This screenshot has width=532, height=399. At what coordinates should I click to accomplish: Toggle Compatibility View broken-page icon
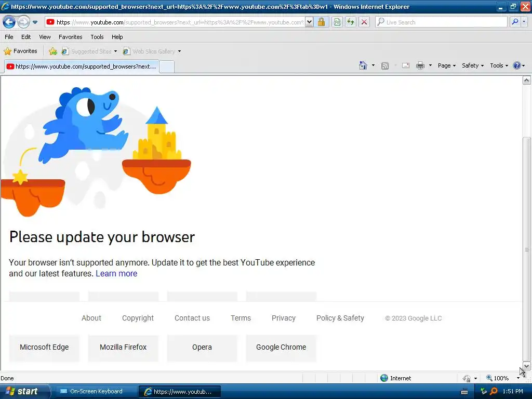(337, 22)
